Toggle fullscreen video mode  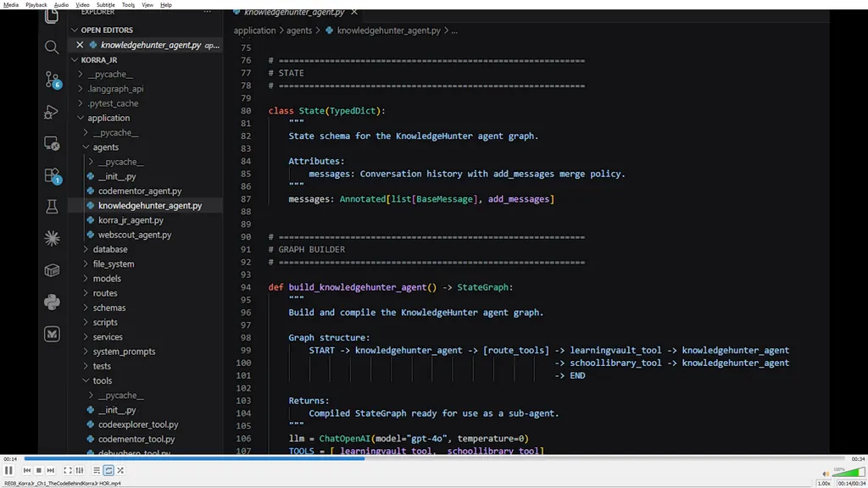68,470
